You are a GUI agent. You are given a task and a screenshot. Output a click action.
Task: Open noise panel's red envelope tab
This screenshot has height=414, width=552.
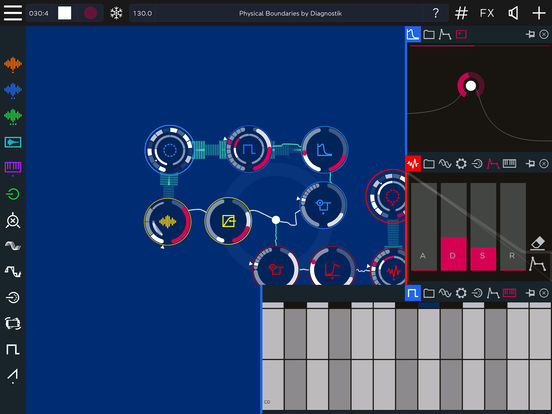(x=493, y=164)
